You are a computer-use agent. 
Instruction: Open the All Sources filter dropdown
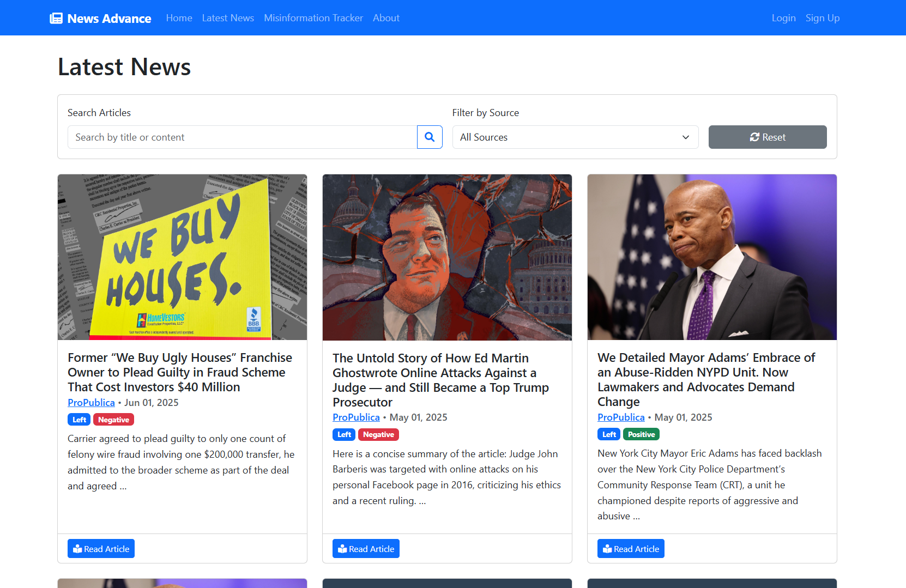(575, 137)
